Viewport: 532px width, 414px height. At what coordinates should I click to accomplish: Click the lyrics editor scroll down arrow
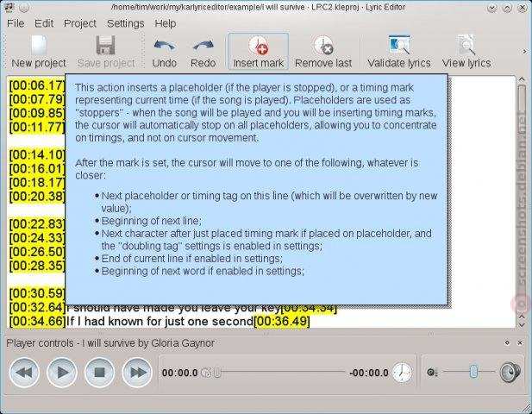point(522,325)
